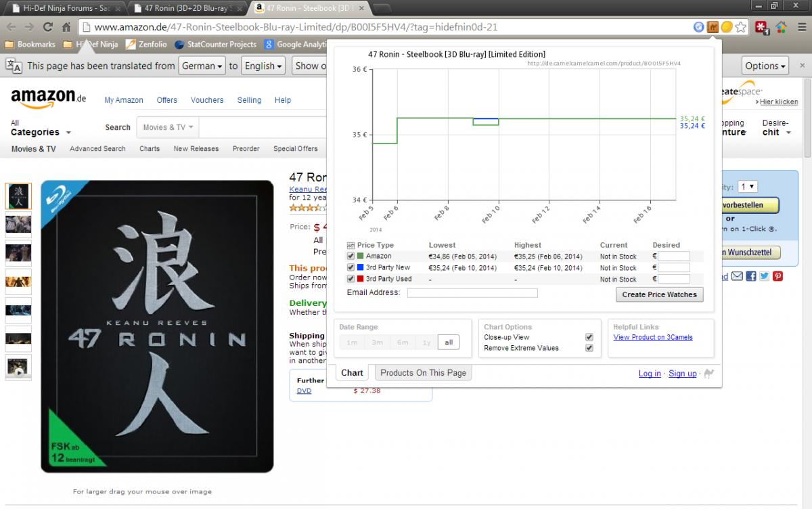This screenshot has width=812, height=509.
Task: Share product on Twitter
Action: point(764,276)
